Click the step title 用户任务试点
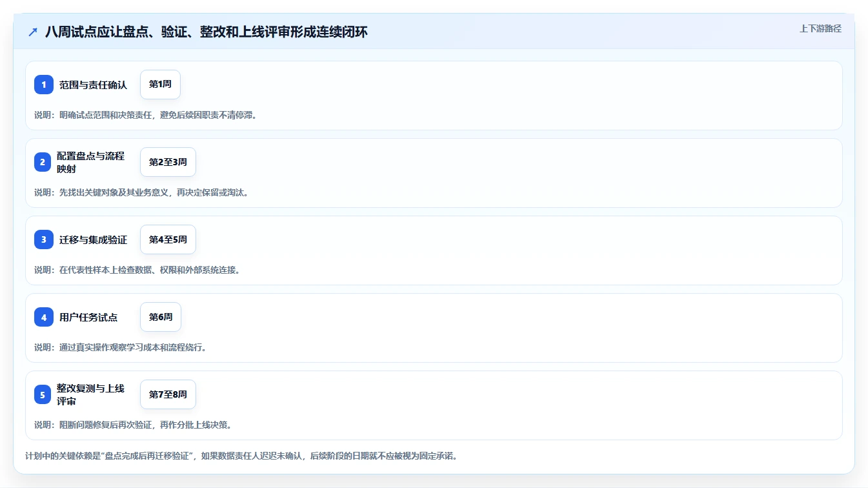Screen dimensions: 868x488 [88, 317]
